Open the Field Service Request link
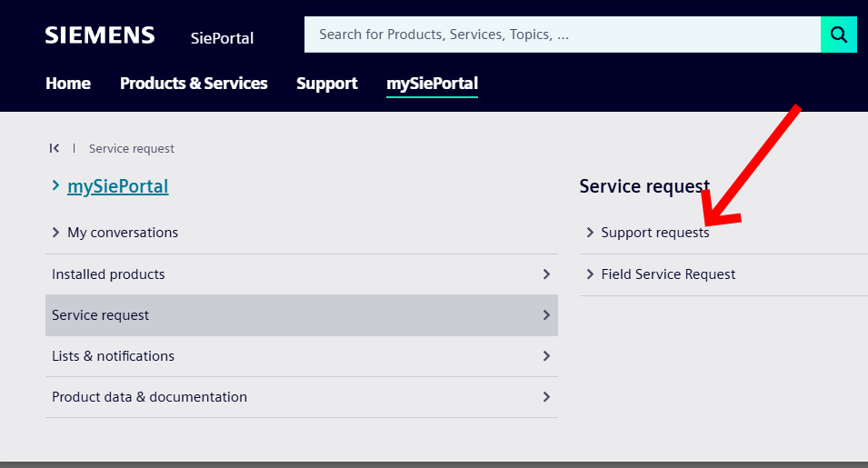This screenshot has width=868, height=468. click(668, 274)
